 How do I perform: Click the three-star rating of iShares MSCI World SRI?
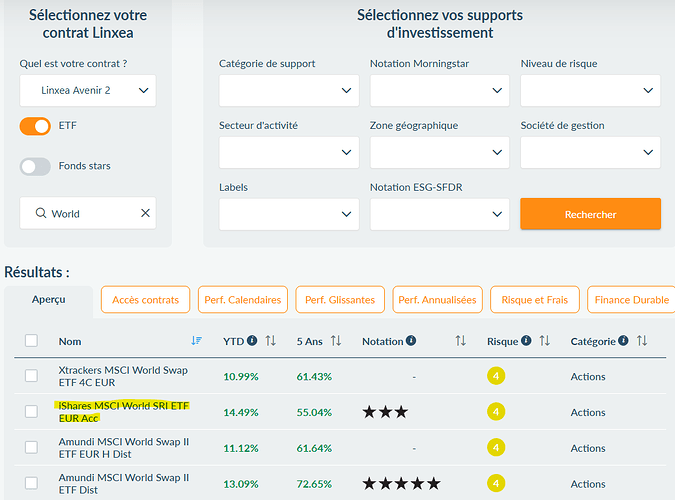[x=385, y=412]
